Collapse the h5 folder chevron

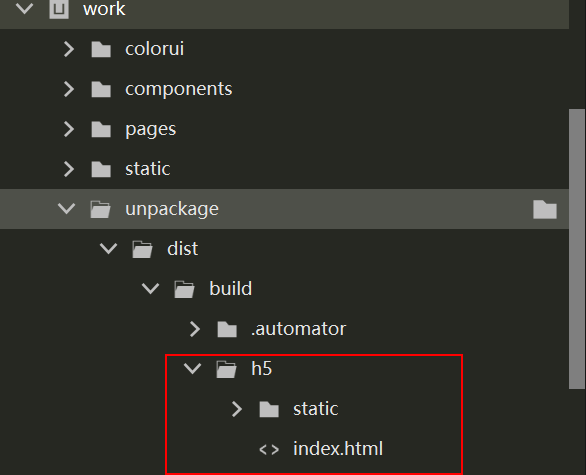tap(192, 368)
